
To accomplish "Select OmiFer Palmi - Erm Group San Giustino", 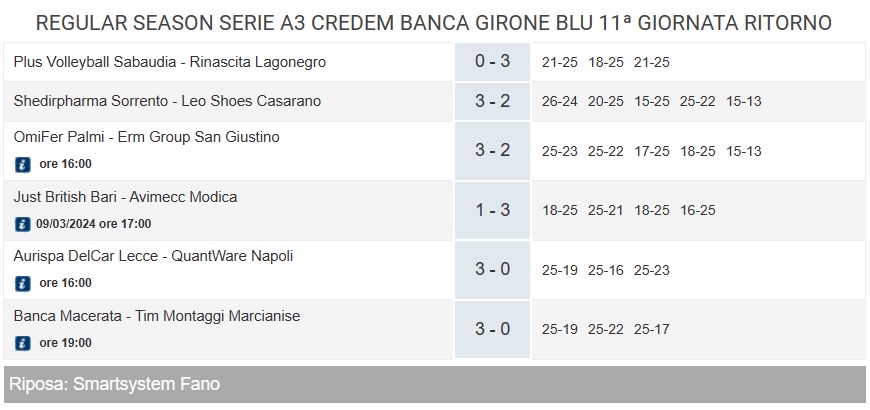I will pos(146,137).
